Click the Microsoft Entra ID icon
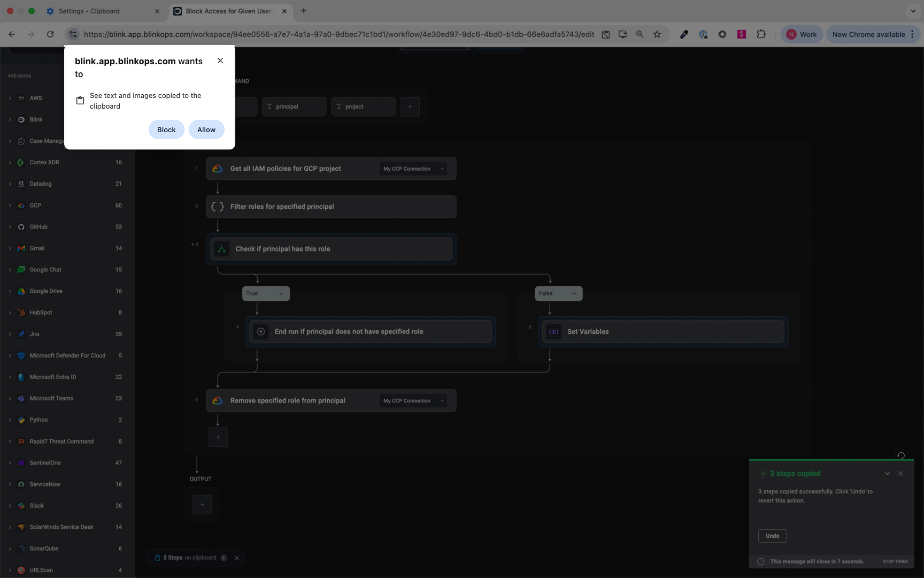924x578 pixels. (21, 377)
